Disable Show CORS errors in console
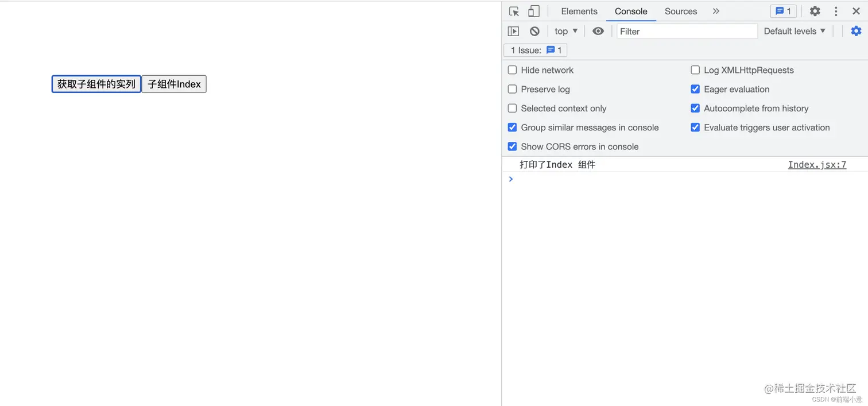Image resolution: width=868 pixels, height=406 pixels. click(x=512, y=146)
